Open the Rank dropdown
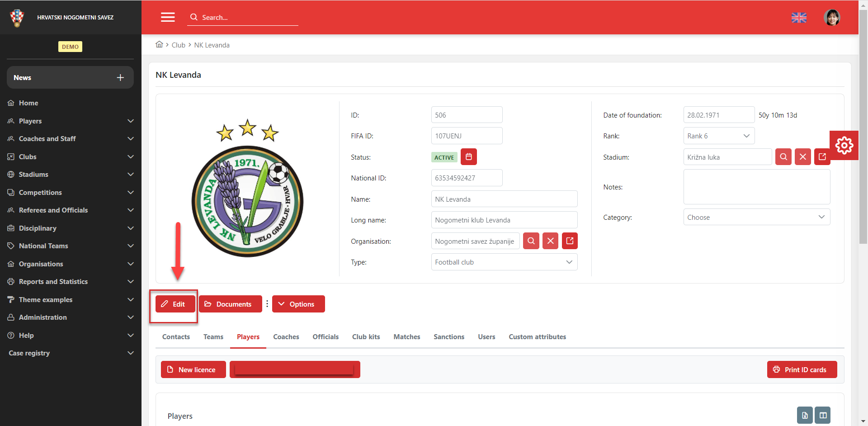The height and width of the screenshot is (426, 868). (x=718, y=136)
